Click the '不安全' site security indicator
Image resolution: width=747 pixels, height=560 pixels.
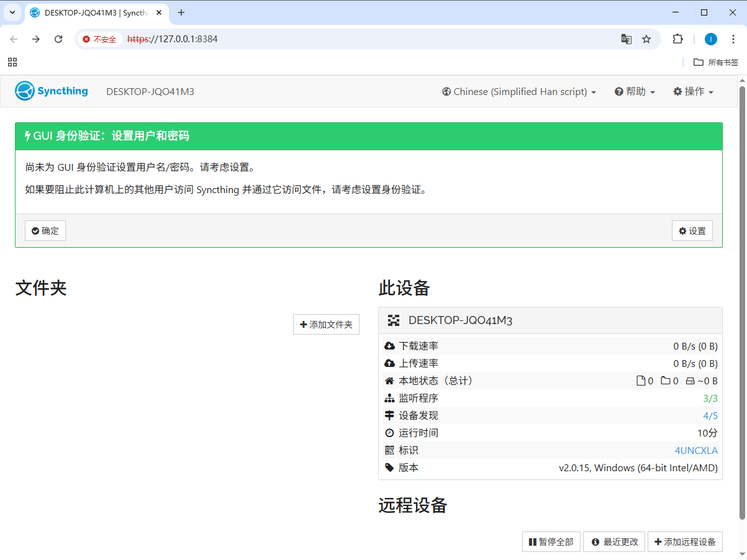[99, 39]
